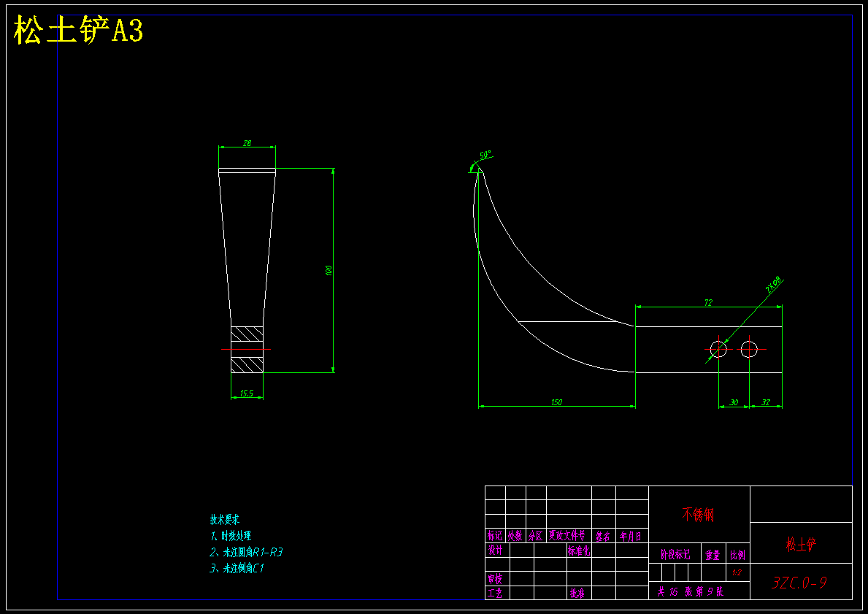Select the 批准 label cell
868x614 pixels.
(x=577, y=593)
